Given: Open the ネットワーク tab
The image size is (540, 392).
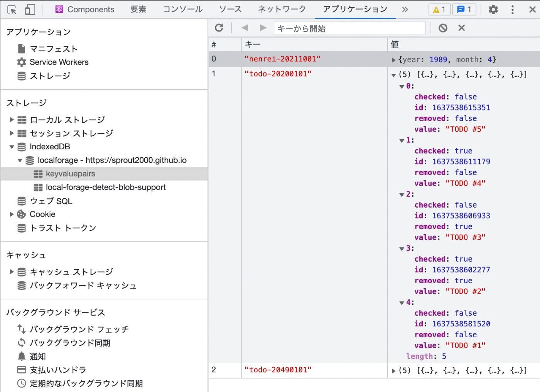Looking at the screenshot, I should tap(282, 9).
